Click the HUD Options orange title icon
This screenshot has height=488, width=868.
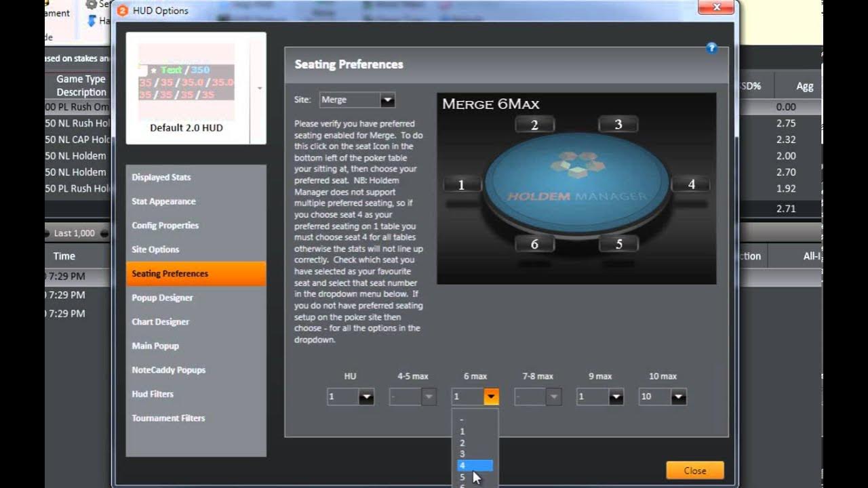click(x=122, y=10)
